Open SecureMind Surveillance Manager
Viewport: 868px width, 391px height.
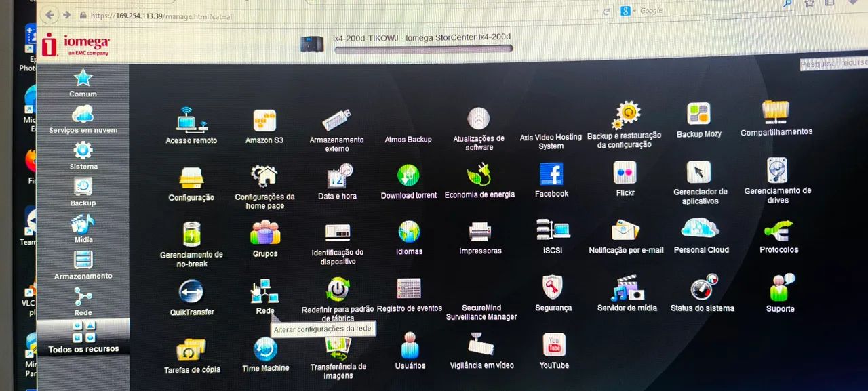tap(481, 312)
